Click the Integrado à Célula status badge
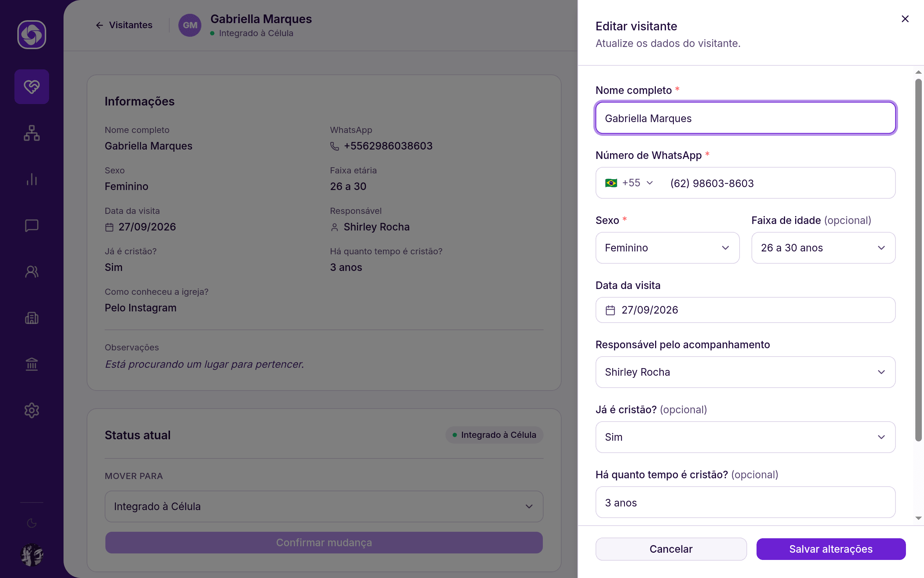The image size is (924, 578). coord(494,435)
